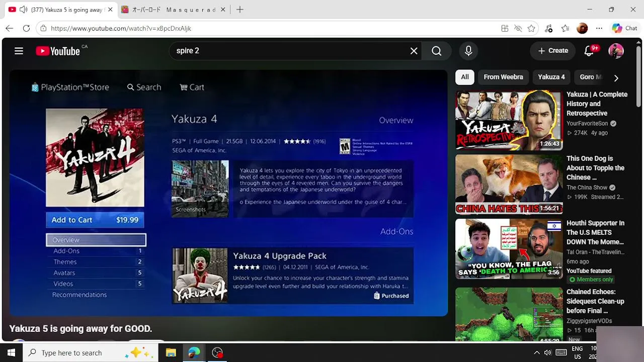Viewport: 644px width, 362px height.
Task: Click the Members only badge
Action: click(591, 280)
